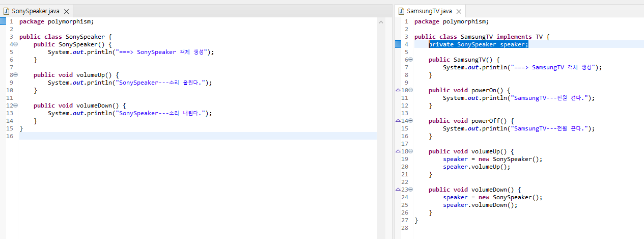Viewport: 644px width, 239px height.
Task: Click 'public SamsungTV() {' constructor declaration
Action: click(464, 60)
